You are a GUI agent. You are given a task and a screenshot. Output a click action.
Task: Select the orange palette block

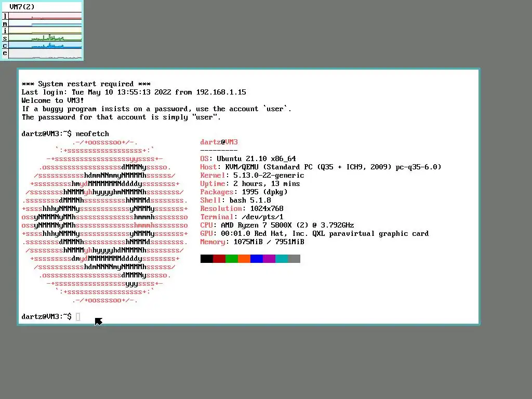[x=244, y=259]
